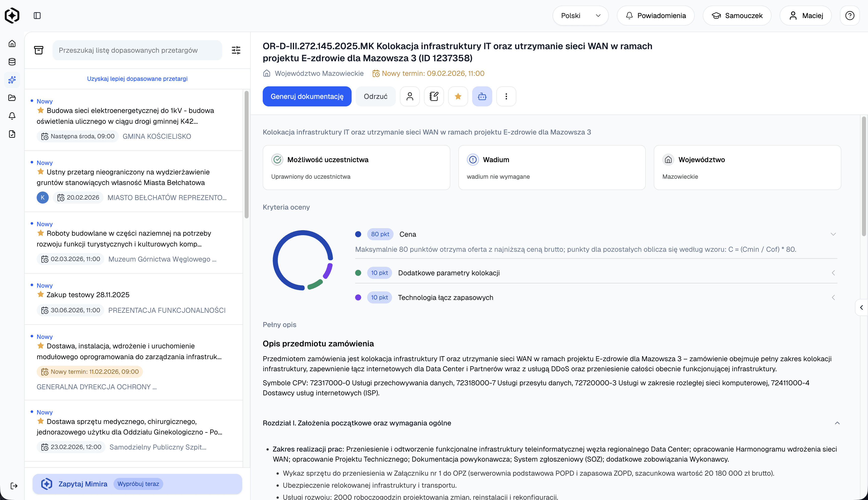Open the Powiadomienia menu
Screen dimensions: 868x500
(x=655, y=16)
